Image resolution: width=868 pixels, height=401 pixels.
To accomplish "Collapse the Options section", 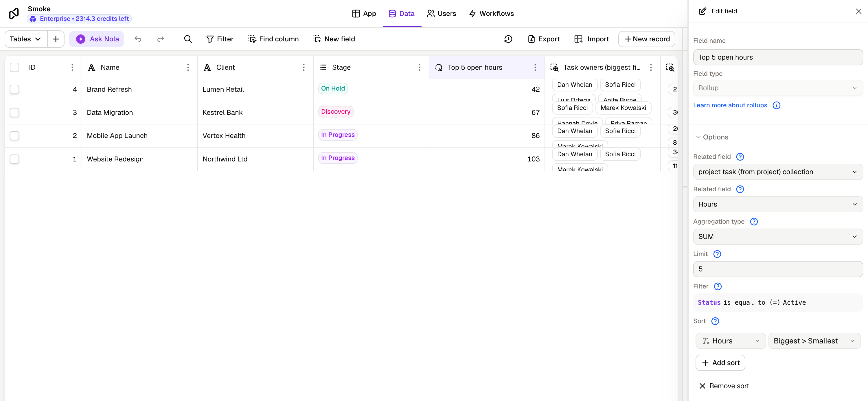I will click(712, 137).
